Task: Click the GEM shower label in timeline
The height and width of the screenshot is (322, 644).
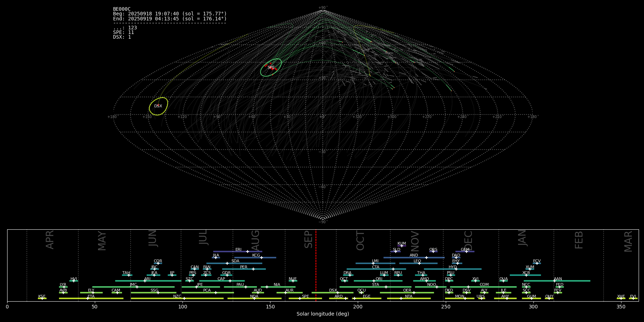Action: tap(465, 250)
